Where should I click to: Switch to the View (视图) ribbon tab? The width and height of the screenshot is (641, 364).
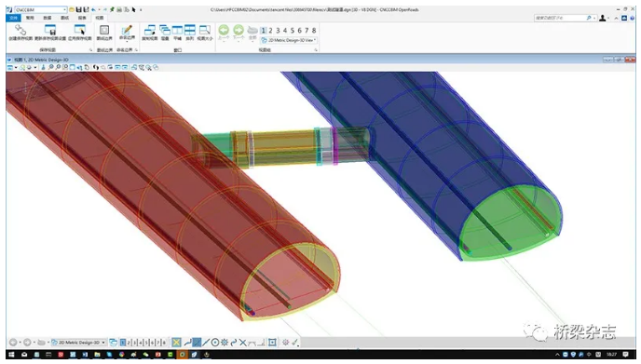(x=100, y=18)
